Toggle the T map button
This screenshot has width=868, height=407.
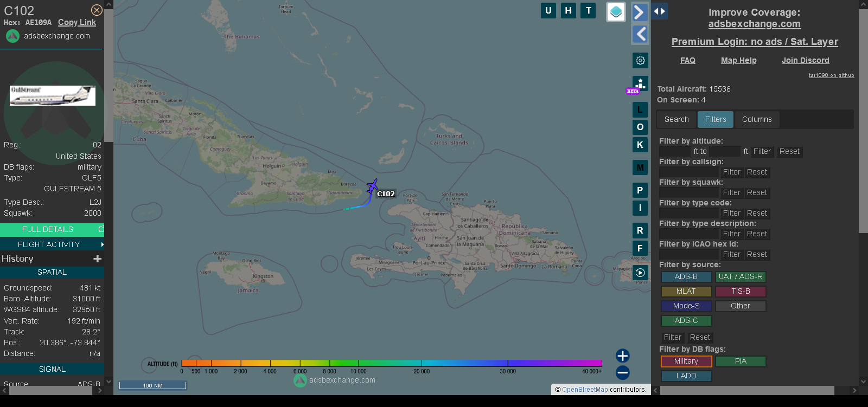pos(589,10)
